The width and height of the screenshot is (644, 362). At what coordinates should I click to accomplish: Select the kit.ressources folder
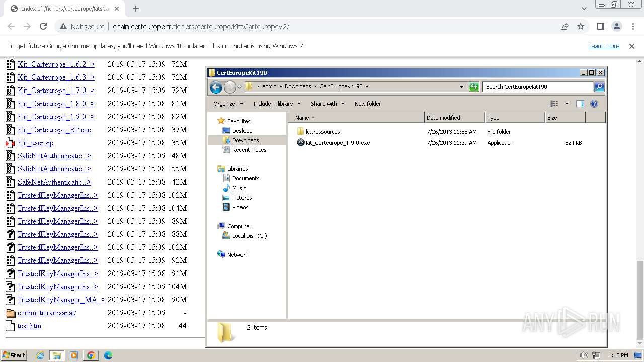(318, 132)
